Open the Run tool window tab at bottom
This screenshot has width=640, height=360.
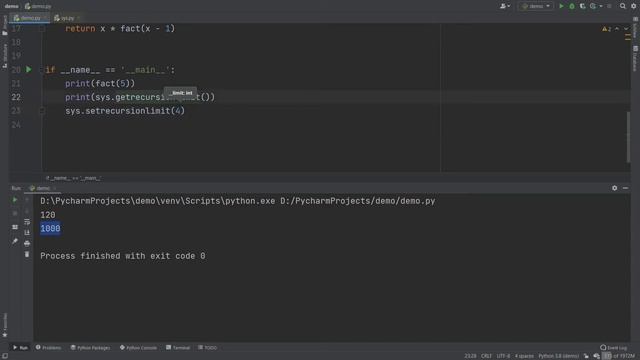click(20, 348)
